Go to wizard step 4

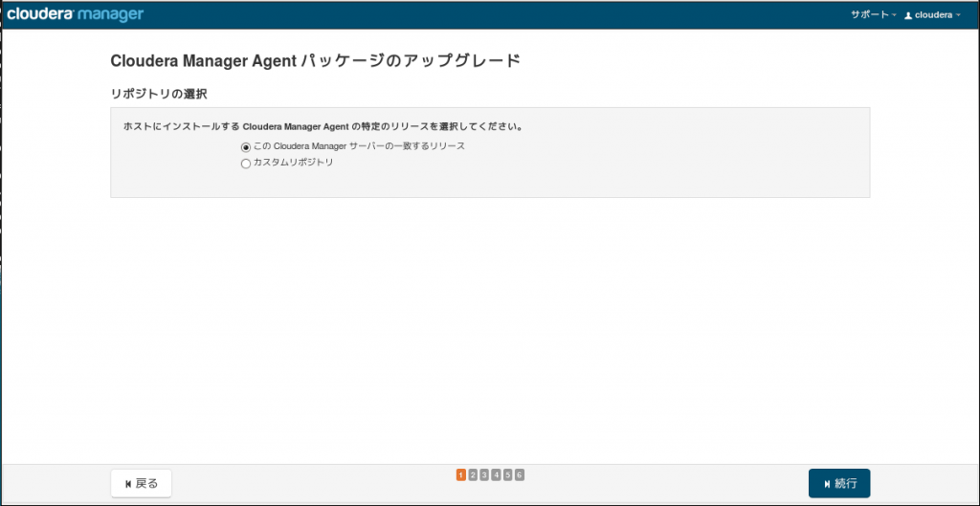497,475
